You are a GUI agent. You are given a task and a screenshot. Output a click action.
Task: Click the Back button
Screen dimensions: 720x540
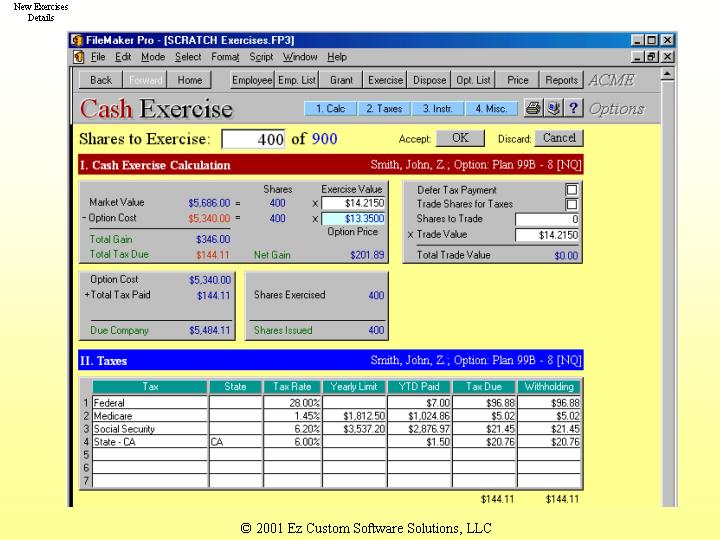click(101, 80)
